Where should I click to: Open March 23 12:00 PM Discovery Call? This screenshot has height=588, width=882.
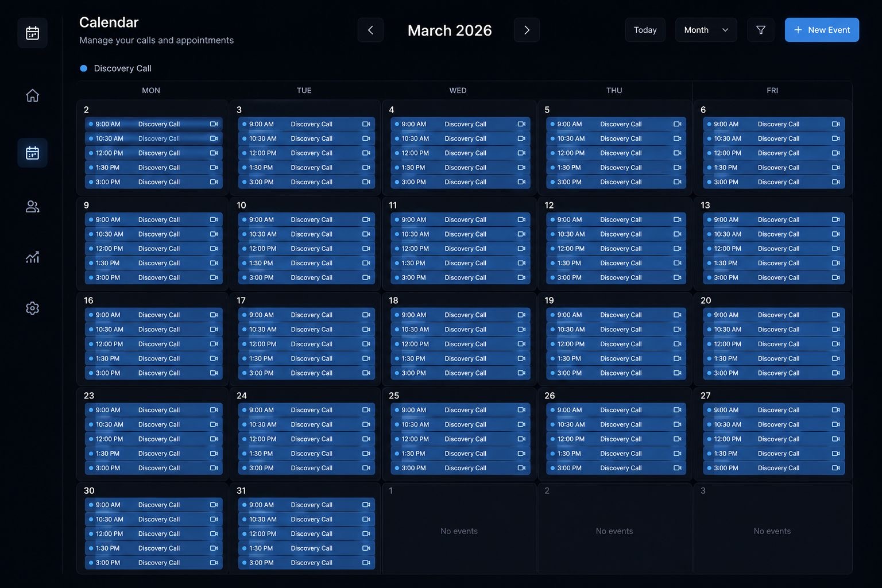click(x=154, y=439)
